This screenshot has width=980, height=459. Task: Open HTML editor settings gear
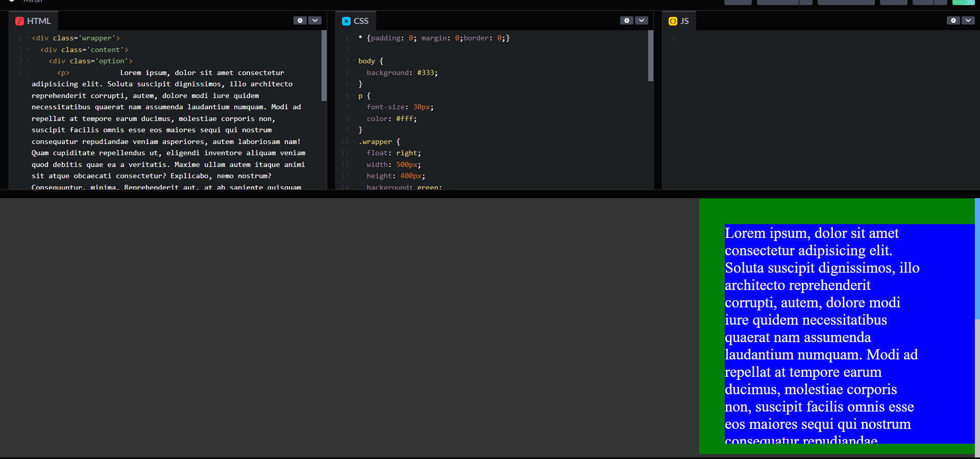pyautogui.click(x=300, y=20)
